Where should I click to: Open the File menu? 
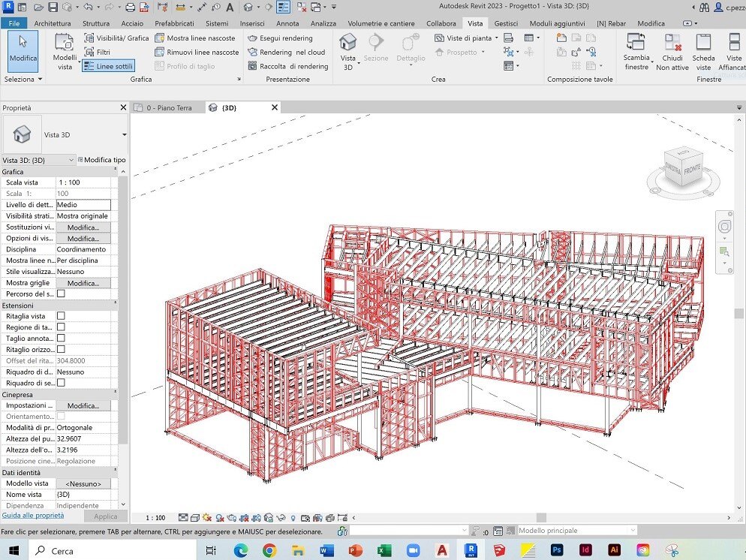[14, 23]
